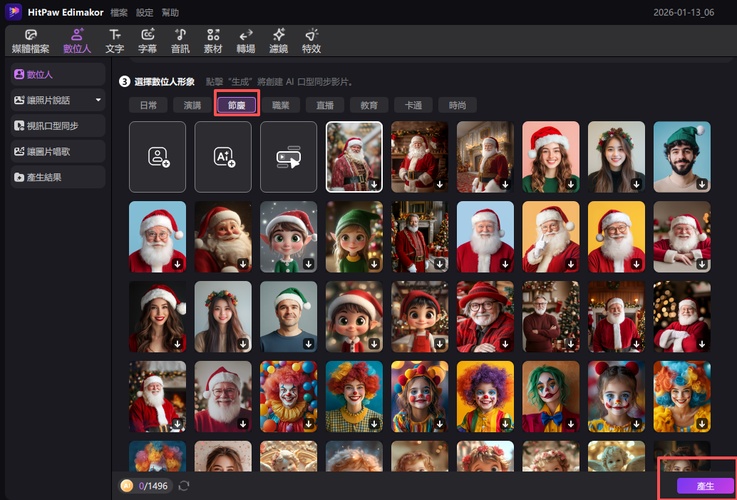Download the woman in Santa hat avatar
The width and height of the screenshot is (737, 500).
(x=571, y=184)
